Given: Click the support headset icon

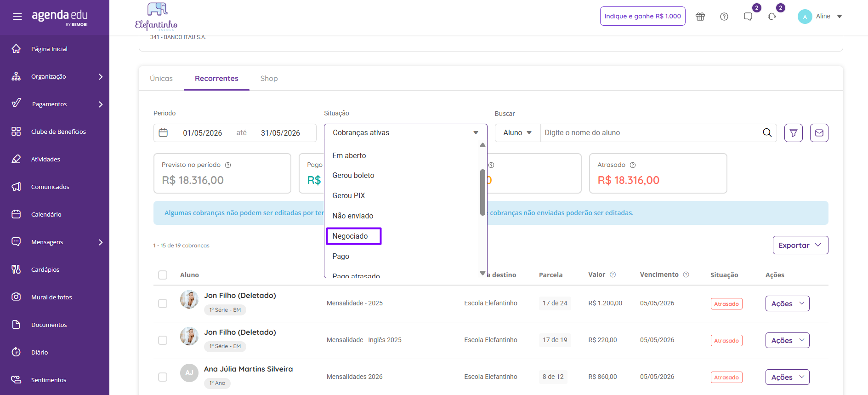Looking at the screenshot, I should [772, 17].
